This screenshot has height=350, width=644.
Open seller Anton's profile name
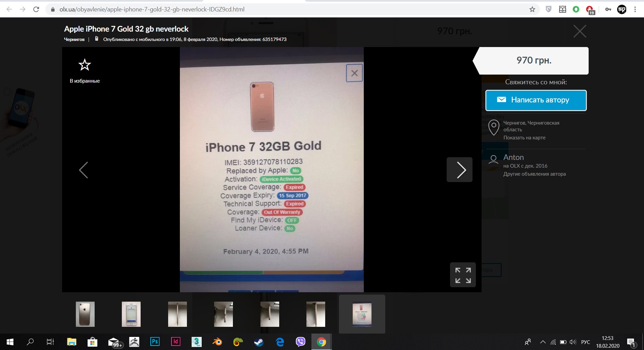pos(513,157)
